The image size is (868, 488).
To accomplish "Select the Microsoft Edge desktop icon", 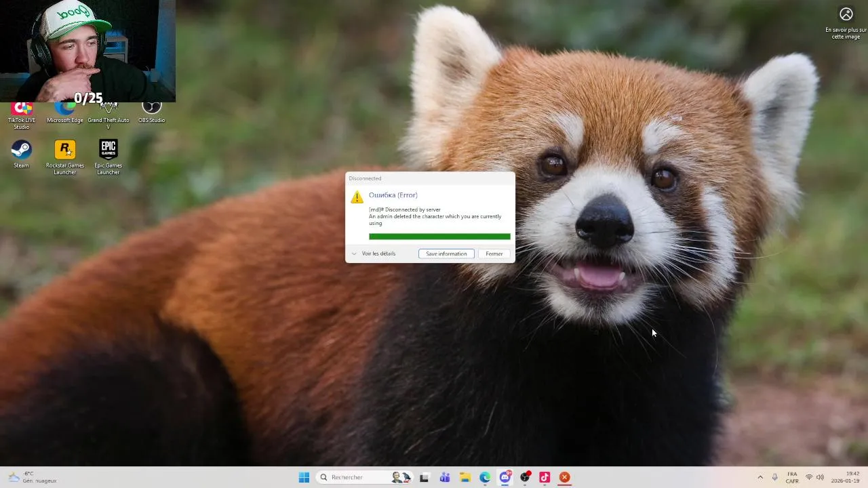I will [65, 113].
